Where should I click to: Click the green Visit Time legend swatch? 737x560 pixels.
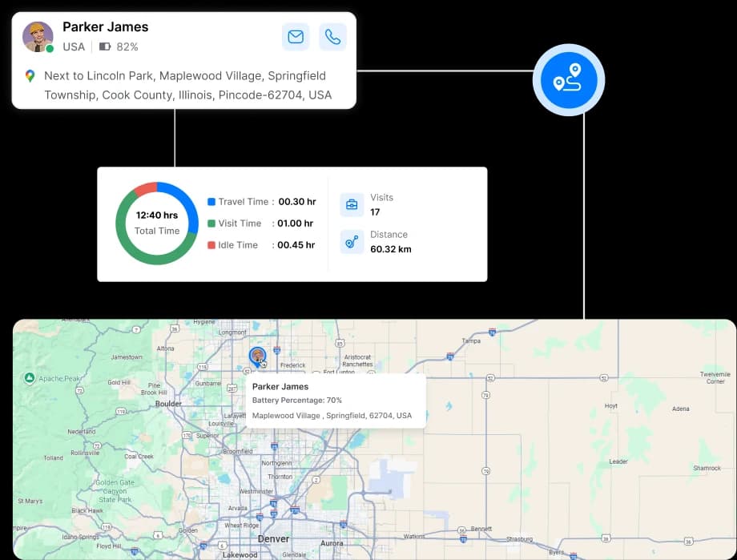(x=211, y=224)
